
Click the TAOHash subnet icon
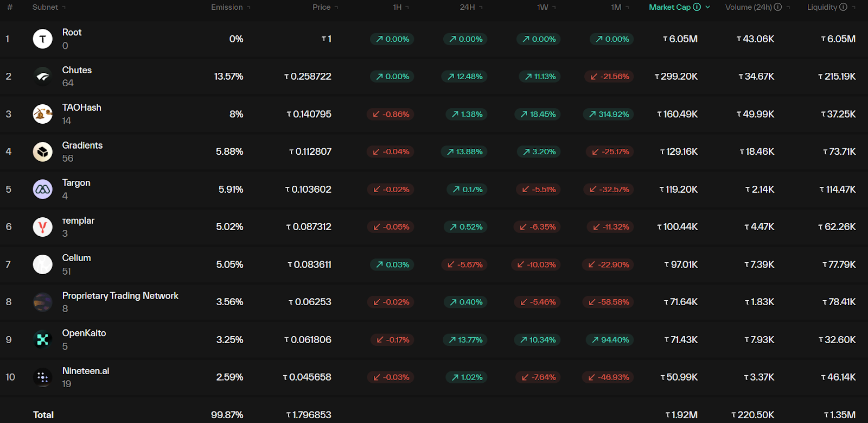[43, 114]
